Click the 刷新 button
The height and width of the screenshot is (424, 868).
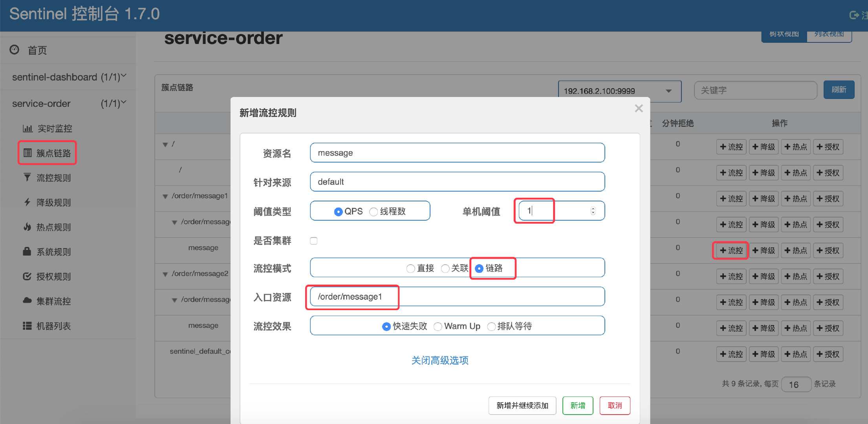click(839, 90)
